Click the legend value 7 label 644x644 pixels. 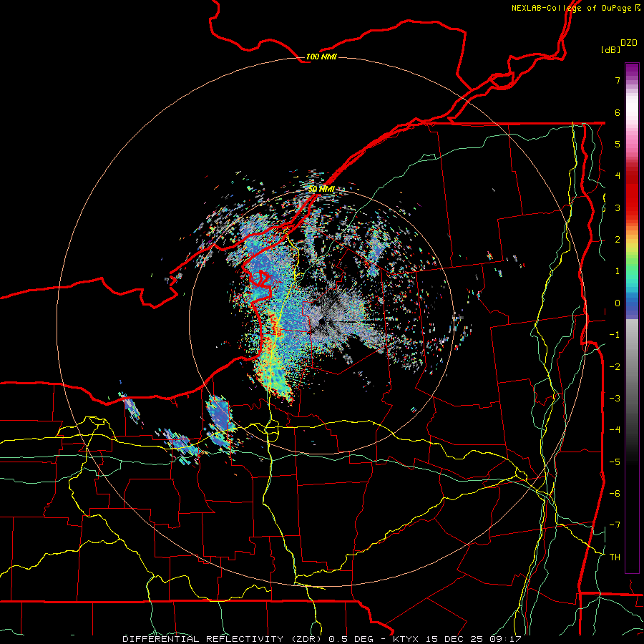click(618, 80)
